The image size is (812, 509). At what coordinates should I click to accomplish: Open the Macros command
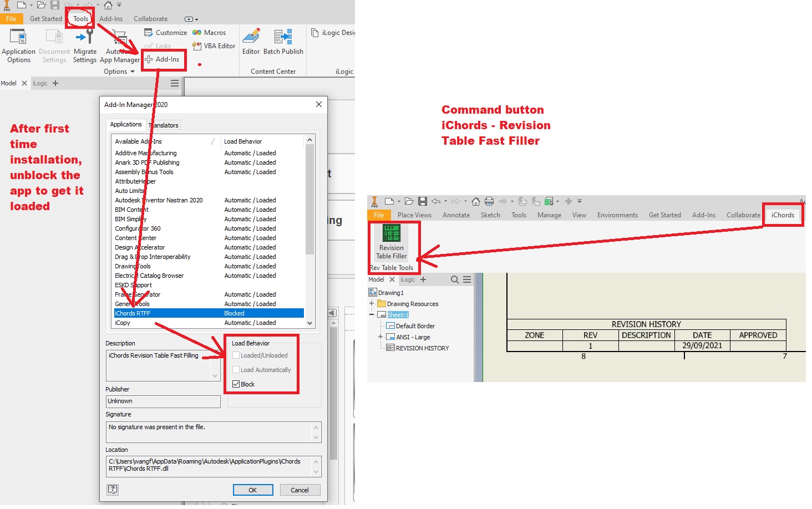click(x=209, y=33)
